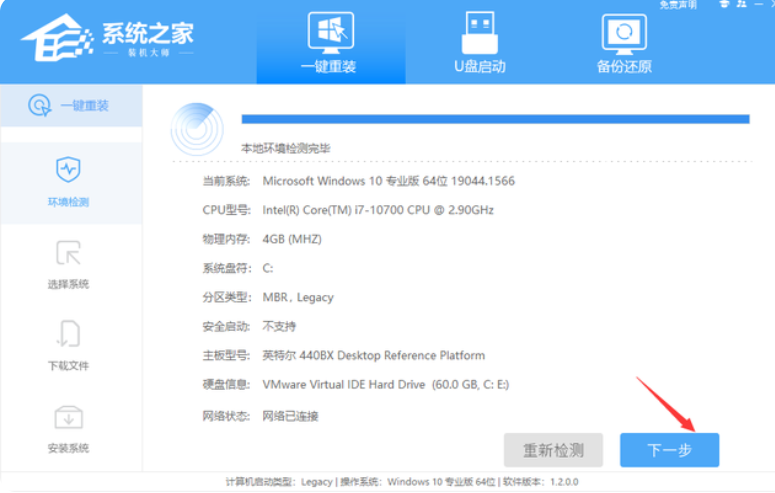Click the 下一步 button
This screenshot has width=775, height=493.
click(669, 449)
